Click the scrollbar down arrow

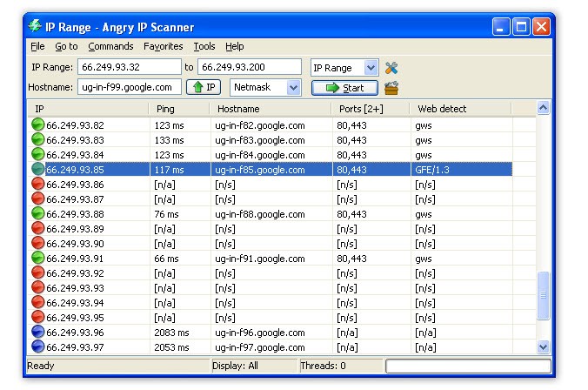point(543,346)
